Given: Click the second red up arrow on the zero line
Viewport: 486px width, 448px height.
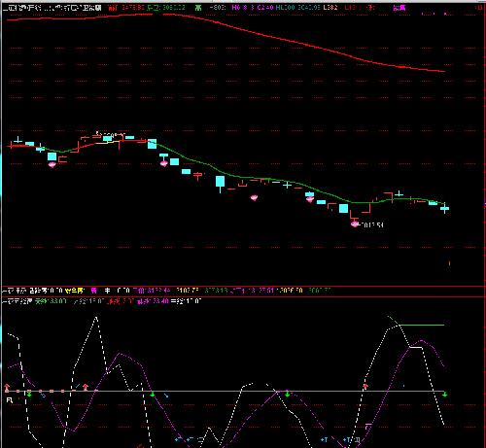Looking at the screenshot, I should tap(86, 387).
